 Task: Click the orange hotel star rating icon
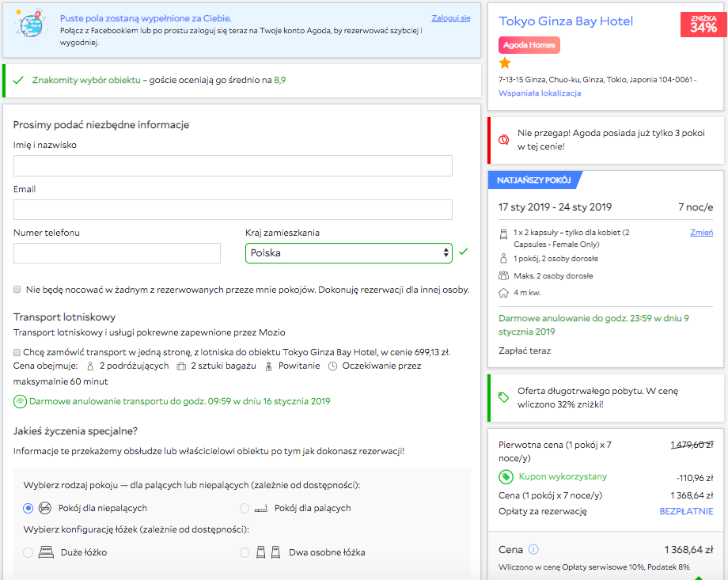pos(505,63)
